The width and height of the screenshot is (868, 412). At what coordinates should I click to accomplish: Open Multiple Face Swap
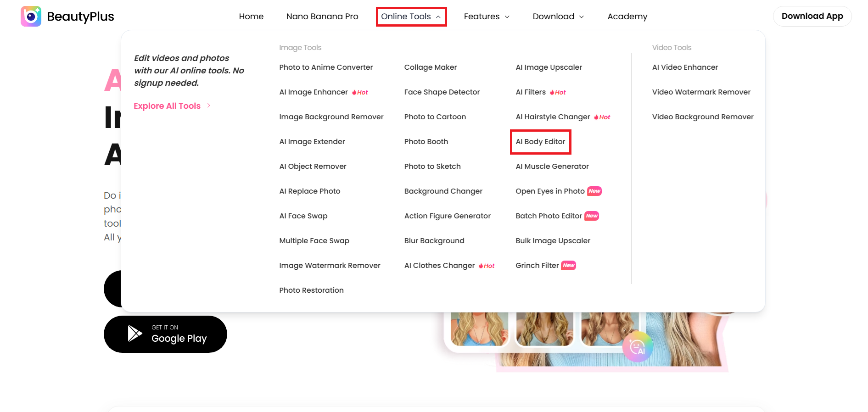pyautogui.click(x=314, y=241)
